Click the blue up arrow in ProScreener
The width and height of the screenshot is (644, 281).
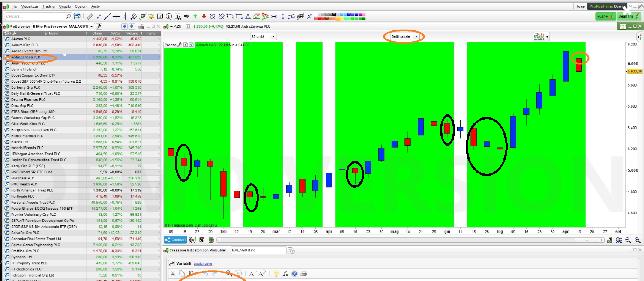(132, 27)
